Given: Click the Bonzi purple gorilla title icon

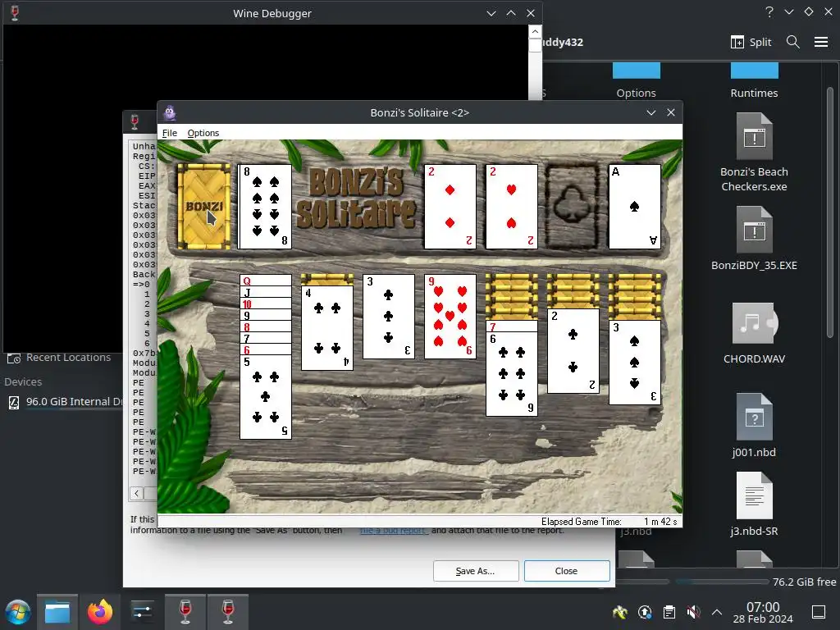Looking at the screenshot, I should [x=170, y=112].
